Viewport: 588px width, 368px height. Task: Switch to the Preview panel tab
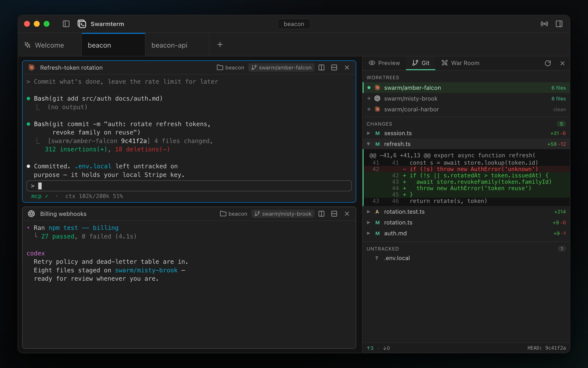pos(384,63)
